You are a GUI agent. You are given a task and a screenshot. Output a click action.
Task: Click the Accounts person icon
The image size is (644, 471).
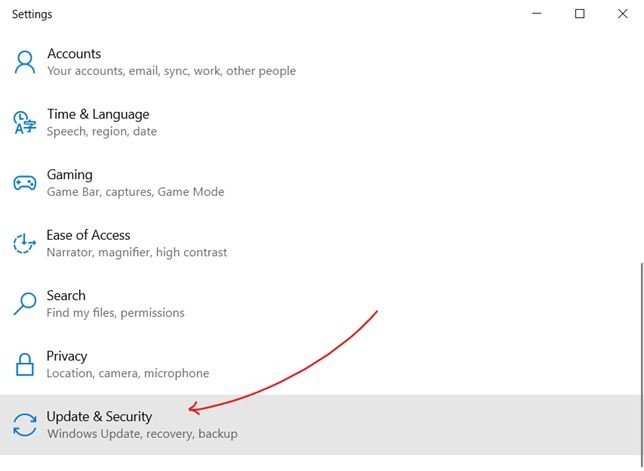(24, 62)
